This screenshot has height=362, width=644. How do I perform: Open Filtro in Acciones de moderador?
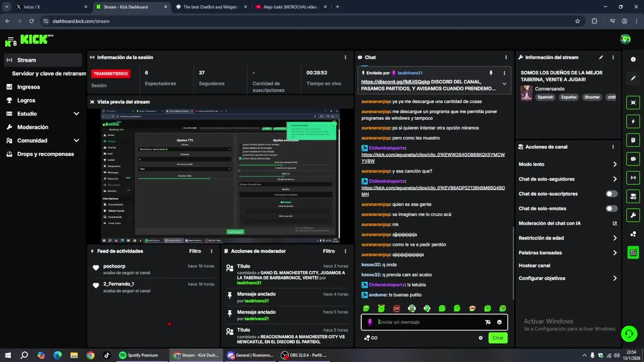pos(329,251)
